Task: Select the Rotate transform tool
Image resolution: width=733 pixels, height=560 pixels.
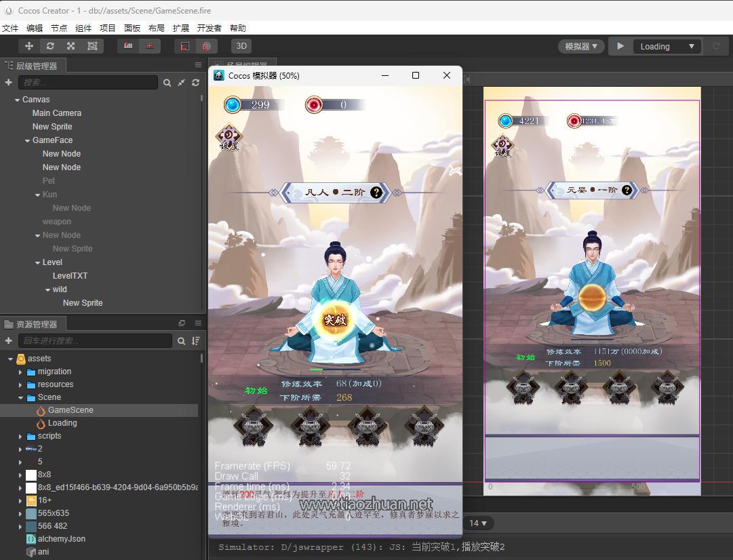Action: coord(50,46)
